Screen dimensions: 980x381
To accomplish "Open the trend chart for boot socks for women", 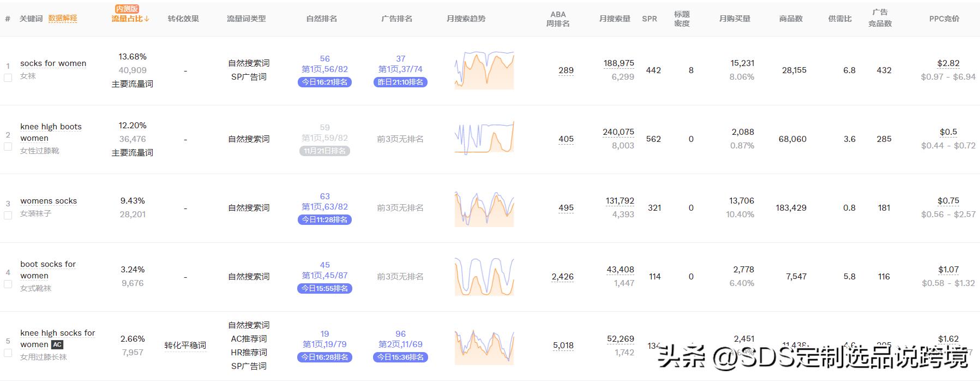I will (x=484, y=277).
